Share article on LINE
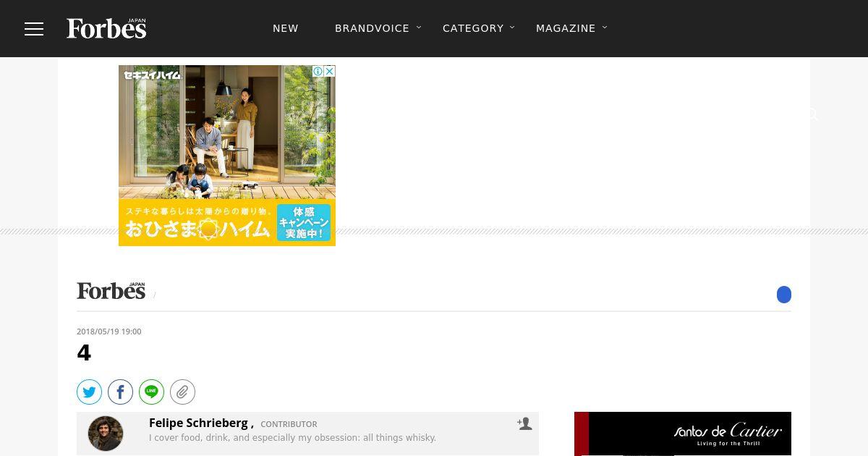Screen dimensions: 868x456 pos(151,392)
